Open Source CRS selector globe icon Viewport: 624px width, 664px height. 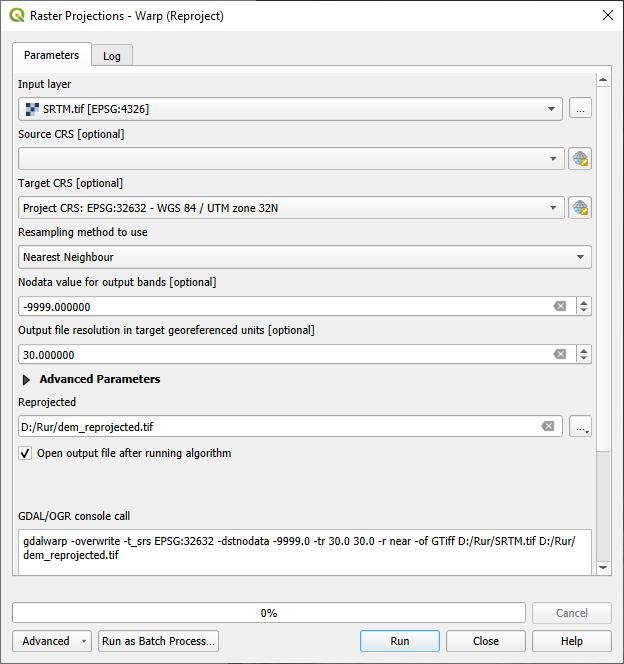(580, 159)
